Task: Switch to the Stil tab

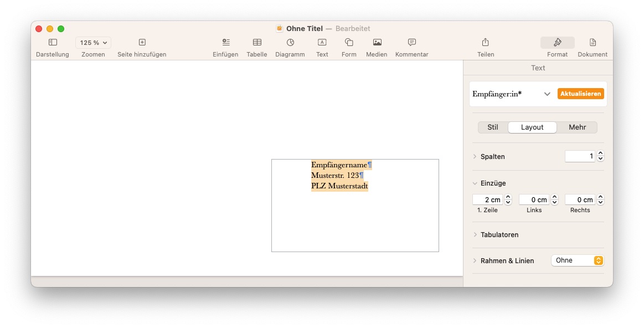Action: 493,127
